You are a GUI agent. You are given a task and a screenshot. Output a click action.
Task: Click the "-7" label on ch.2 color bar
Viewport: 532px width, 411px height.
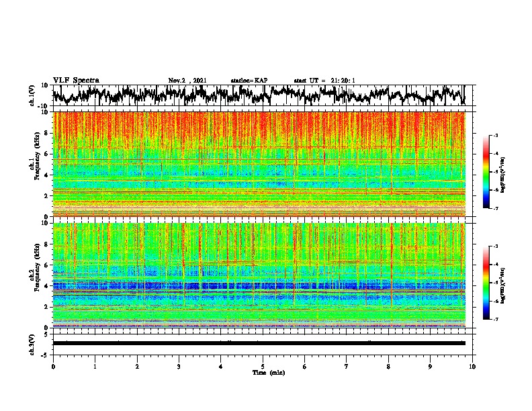(x=495, y=319)
